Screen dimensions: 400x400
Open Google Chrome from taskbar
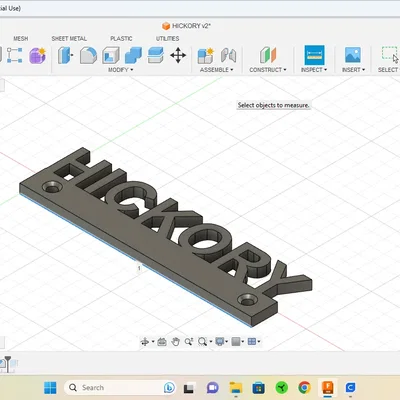click(304, 388)
